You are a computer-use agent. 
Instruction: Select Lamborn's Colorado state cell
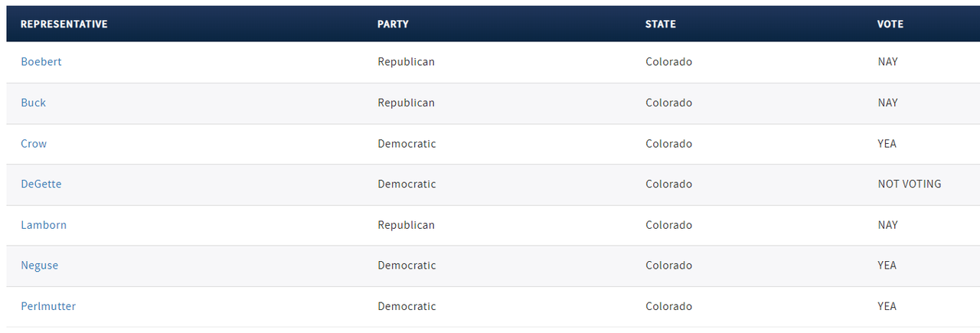668,225
